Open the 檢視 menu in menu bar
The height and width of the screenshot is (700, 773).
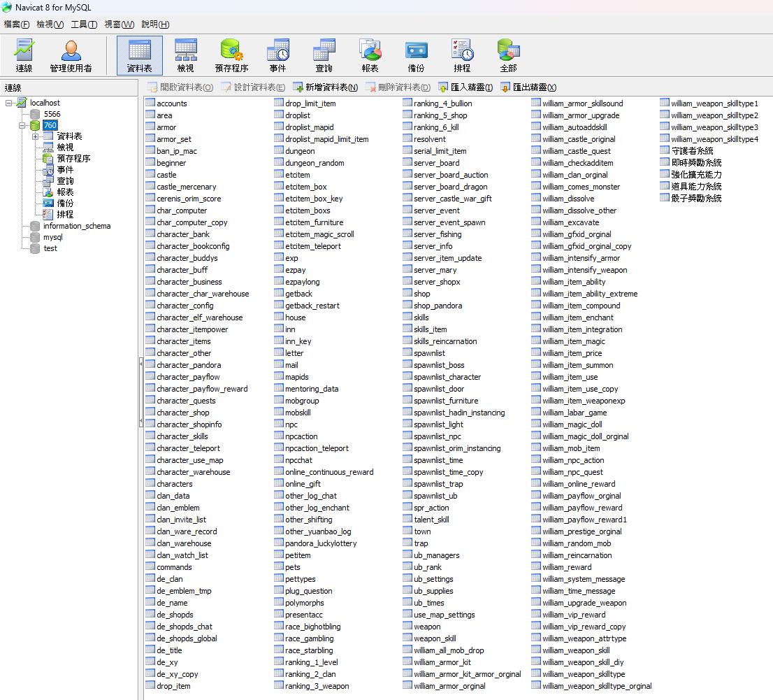[50, 24]
